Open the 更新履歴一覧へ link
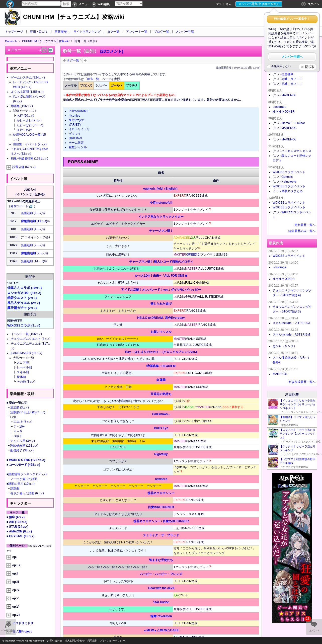 pyautogui.click(x=305, y=225)
